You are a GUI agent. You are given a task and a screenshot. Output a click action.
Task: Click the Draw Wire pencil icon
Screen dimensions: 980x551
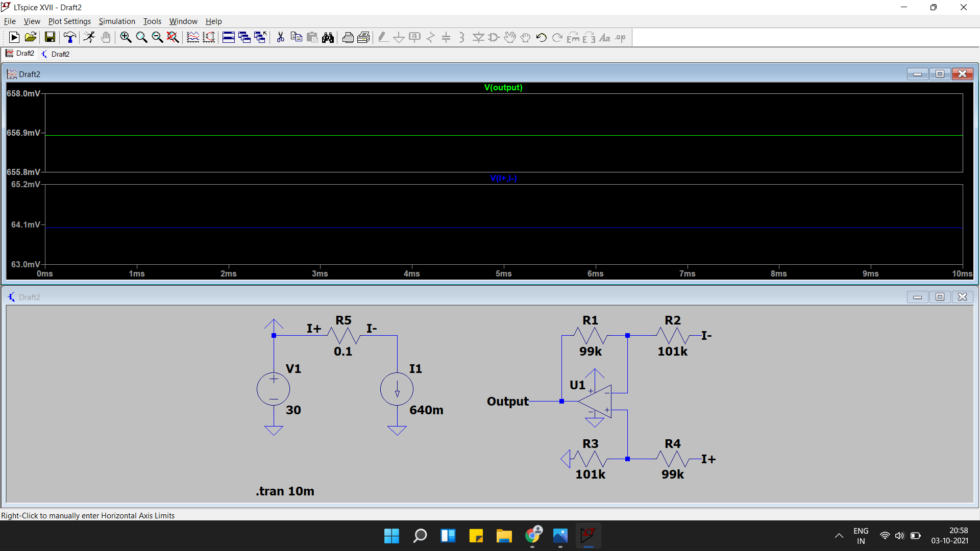(383, 37)
